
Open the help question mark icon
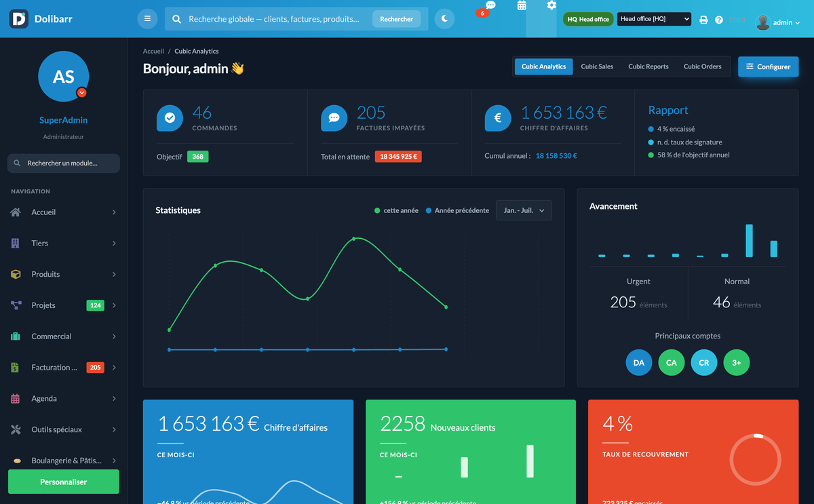point(719,20)
